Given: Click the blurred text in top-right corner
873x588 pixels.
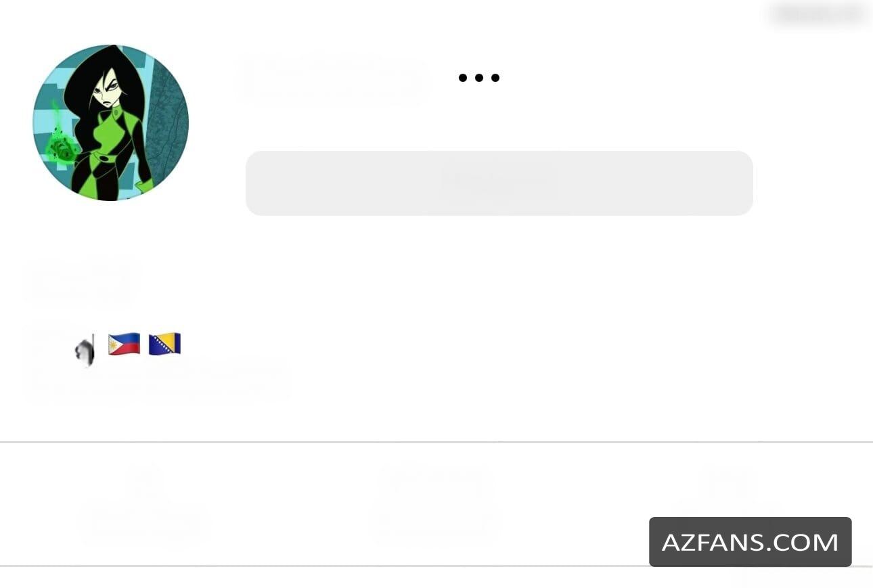Looking at the screenshot, I should [820, 14].
